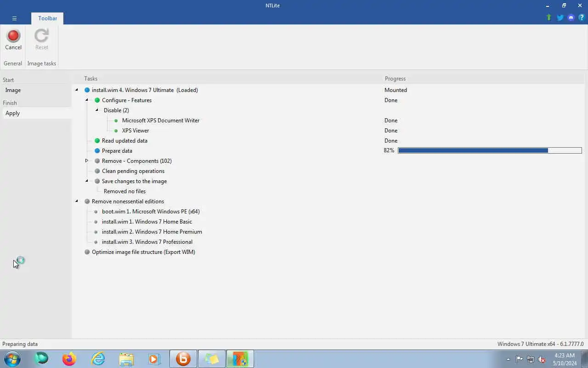Screen dimensions: 588x368
Task: Select boot.wim 1. Microsoft Windows PE (x64)
Action: [151, 212]
